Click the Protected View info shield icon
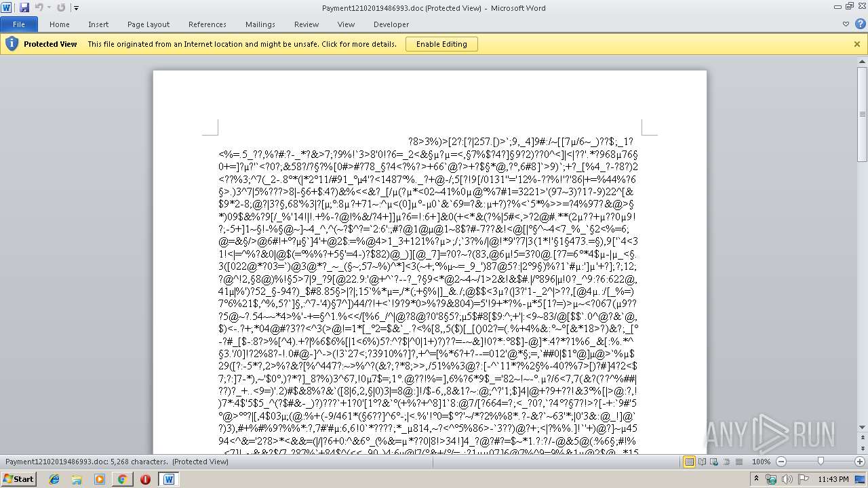The height and width of the screenshot is (488, 868). pyautogui.click(x=12, y=44)
